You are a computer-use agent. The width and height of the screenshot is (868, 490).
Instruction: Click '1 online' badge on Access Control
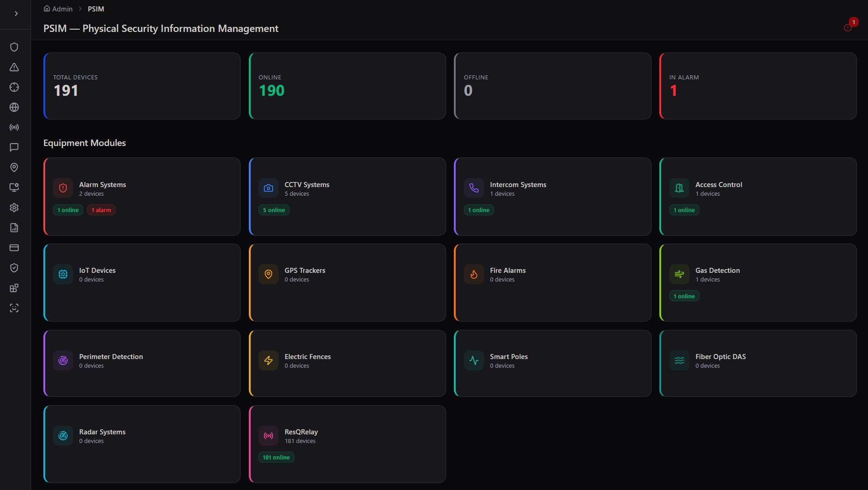[684, 210]
